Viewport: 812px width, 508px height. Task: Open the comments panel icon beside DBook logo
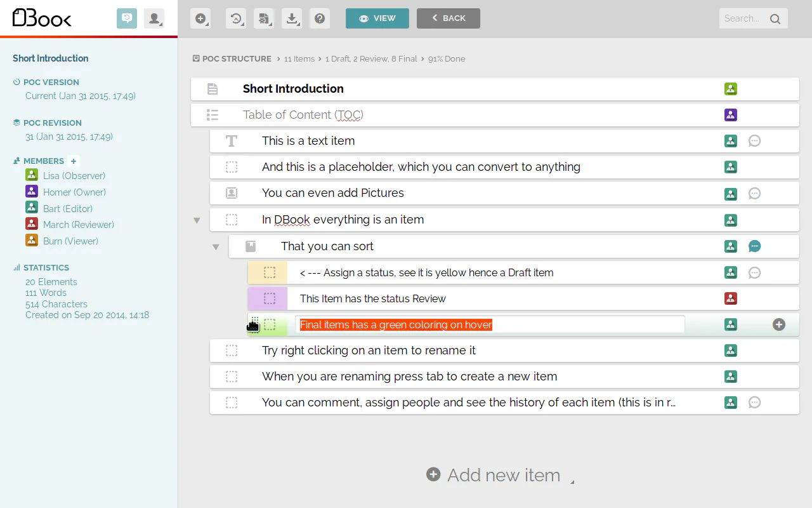click(x=127, y=18)
